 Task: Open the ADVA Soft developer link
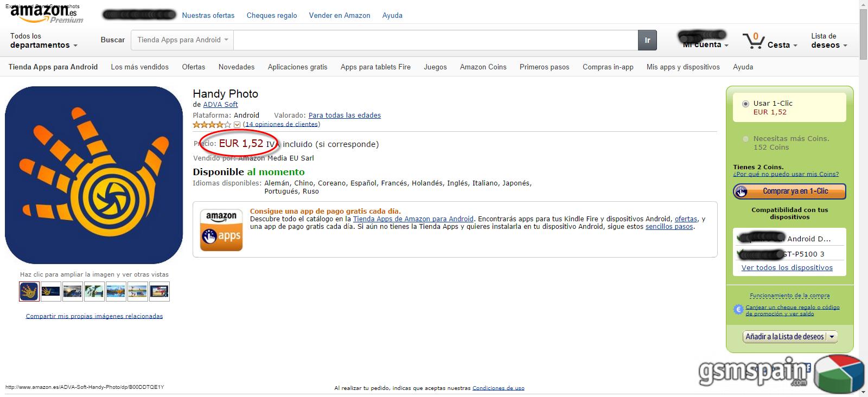tap(220, 104)
